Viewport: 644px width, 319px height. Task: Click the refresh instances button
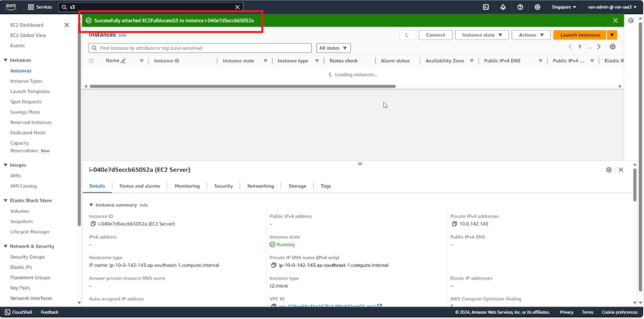click(407, 35)
